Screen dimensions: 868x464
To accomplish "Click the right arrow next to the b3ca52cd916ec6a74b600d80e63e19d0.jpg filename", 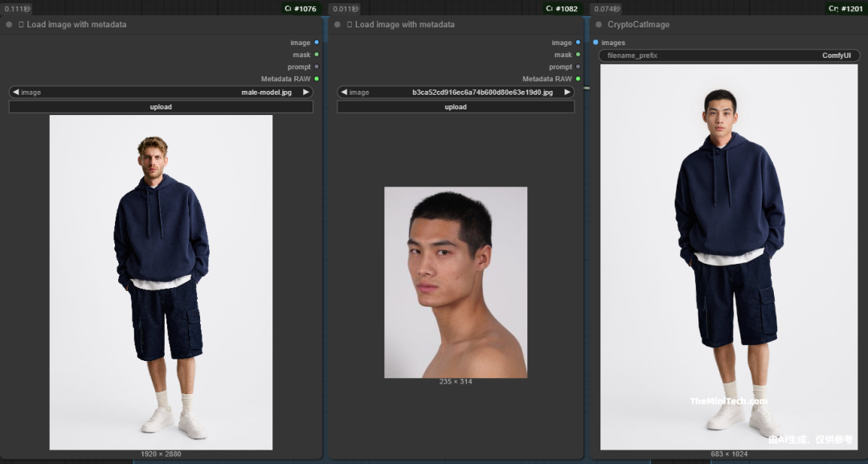I will pyautogui.click(x=567, y=92).
